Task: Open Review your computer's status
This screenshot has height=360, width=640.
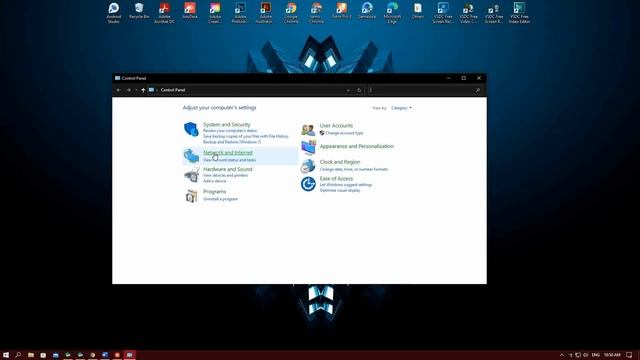Action: pos(230,131)
